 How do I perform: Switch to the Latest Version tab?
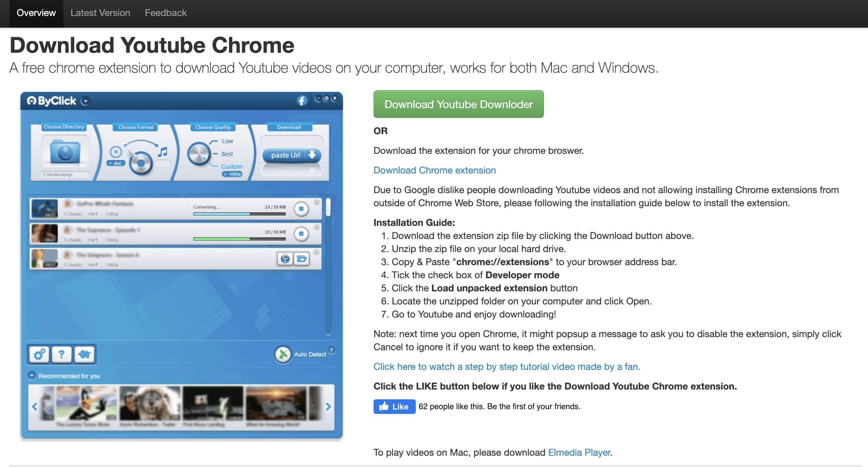[x=100, y=13]
